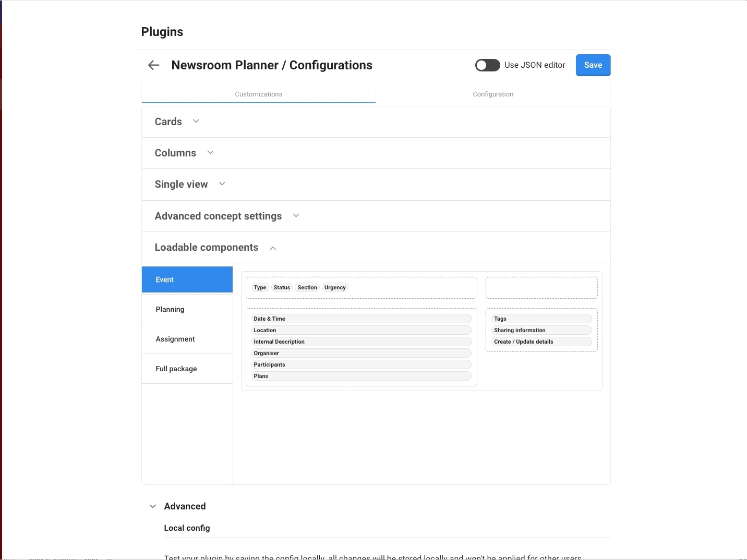Click the Urgency chip

[x=335, y=288]
